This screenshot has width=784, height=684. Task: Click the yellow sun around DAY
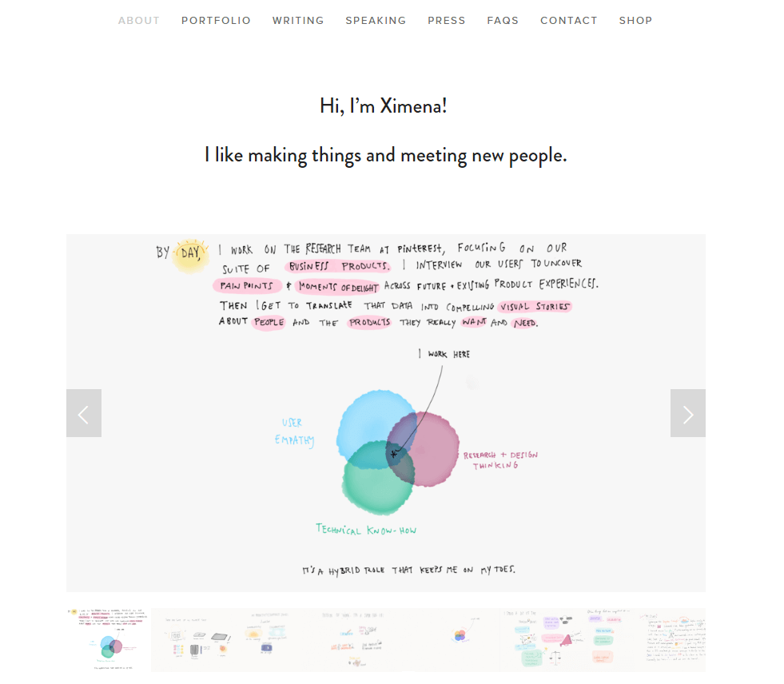pyautogui.click(x=191, y=253)
